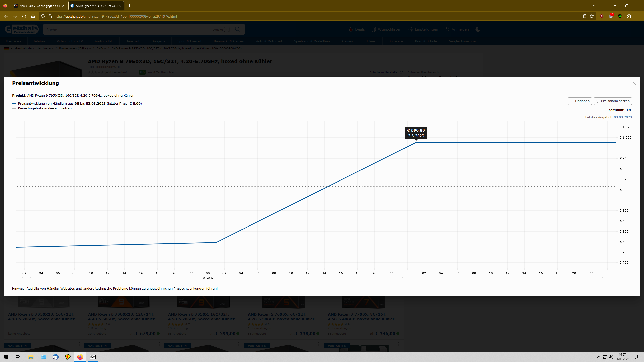This screenshot has width=644, height=362.
Task: Expand the list all tabs chevron
Action: 594,6
